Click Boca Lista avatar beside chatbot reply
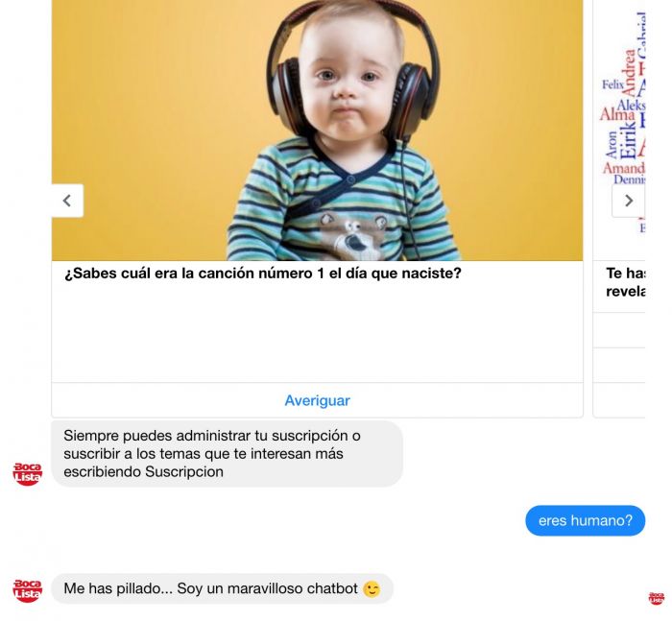Image resolution: width=672 pixels, height=621 pixels. [x=28, y=590]
